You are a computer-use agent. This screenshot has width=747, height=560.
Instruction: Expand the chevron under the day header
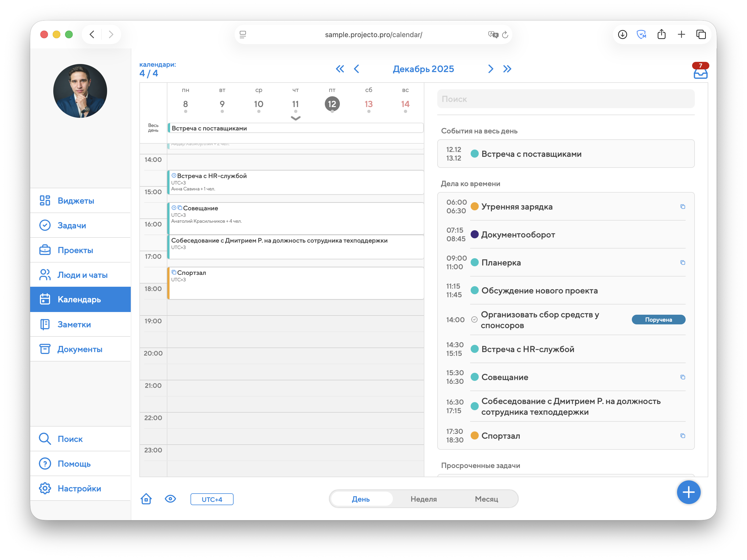tap(295, 118)
